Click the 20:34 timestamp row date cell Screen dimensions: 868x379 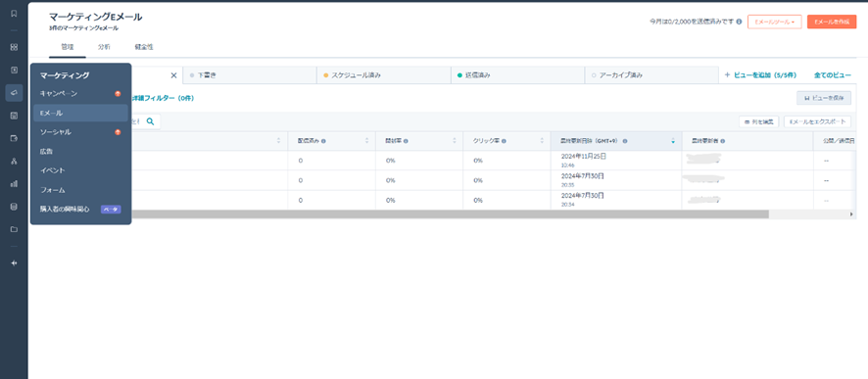tap(616, 200)
